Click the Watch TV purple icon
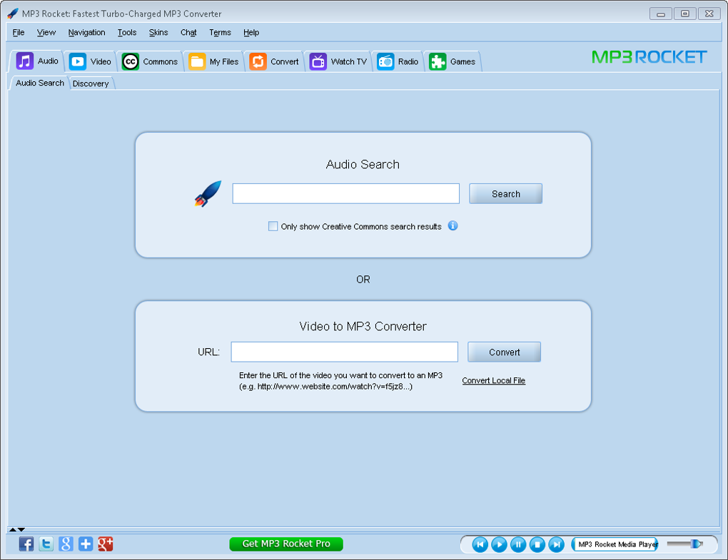Image resolution: width=728 pixels, height=560 pixels. click(x=318, y=61)
